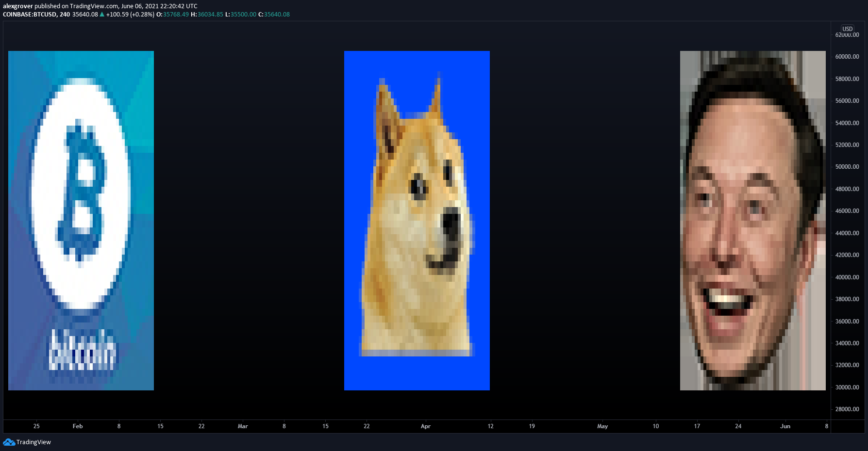Click the 54000.00 price axis label
The image size is (868, 451).
tap(847, 123)
